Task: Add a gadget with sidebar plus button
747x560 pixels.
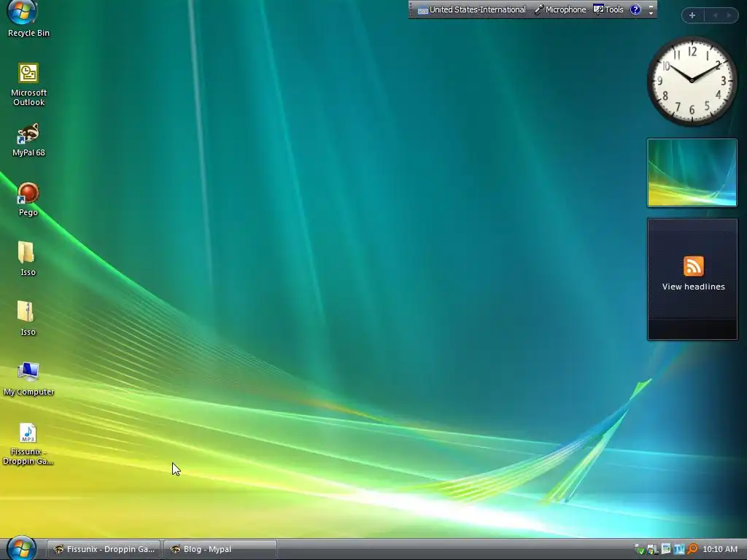Action: pos(692,15)
